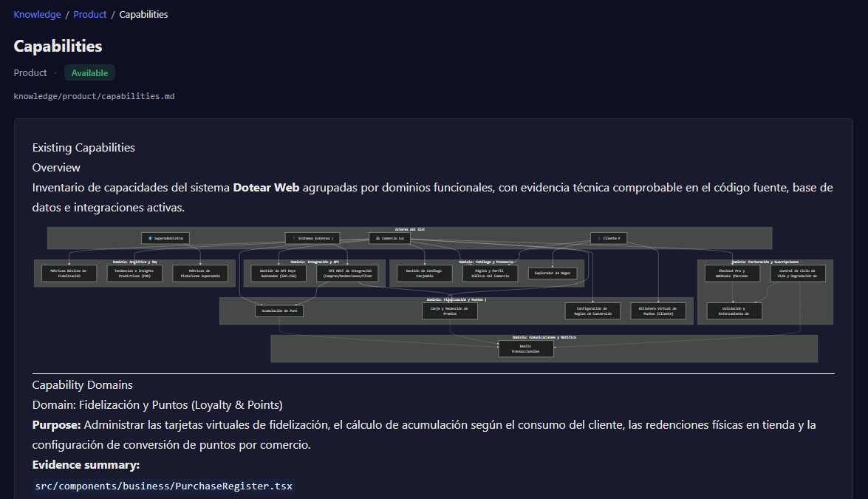Click the Gestión de API Keys node
Viewport: 868px width, 499px height.
tap(278, 273)
